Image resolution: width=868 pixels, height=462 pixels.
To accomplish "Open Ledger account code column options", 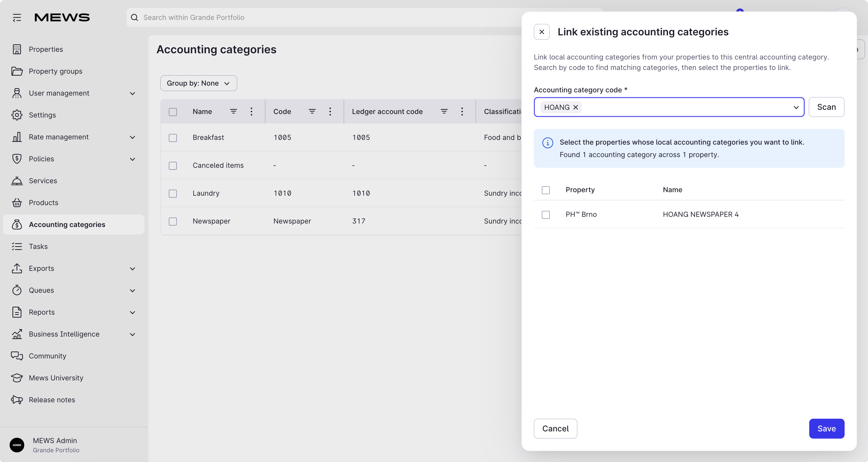I will point(462,112).
